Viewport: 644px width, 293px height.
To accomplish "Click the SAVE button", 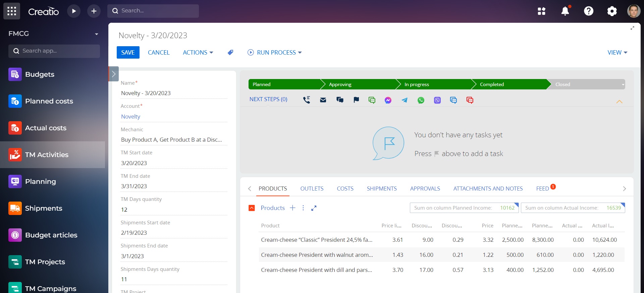I will tap(128, 53).
